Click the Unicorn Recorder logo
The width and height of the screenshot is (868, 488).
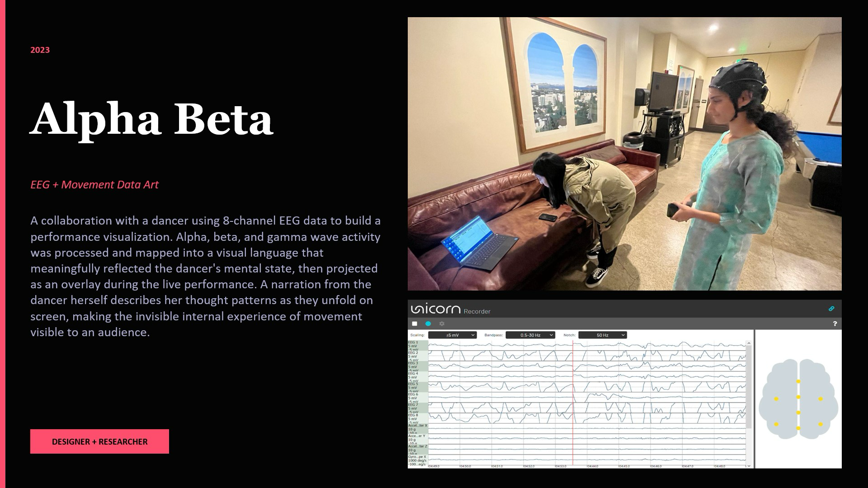(450, 310)
